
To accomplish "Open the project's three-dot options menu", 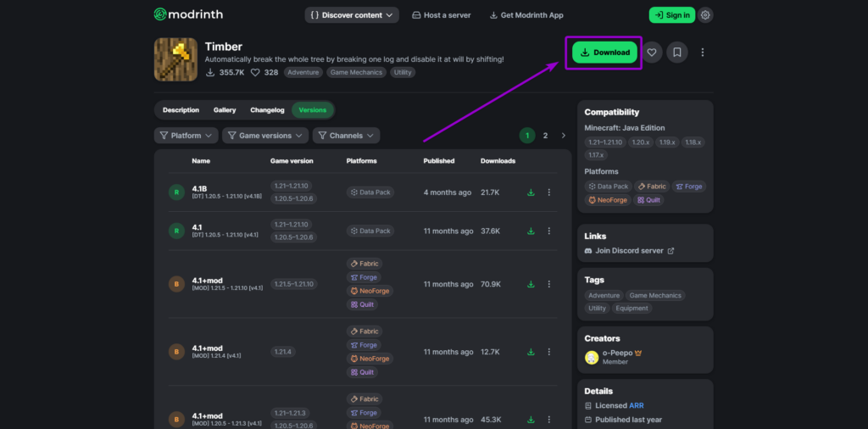I will pyautogui.click(x=702, y=53).
